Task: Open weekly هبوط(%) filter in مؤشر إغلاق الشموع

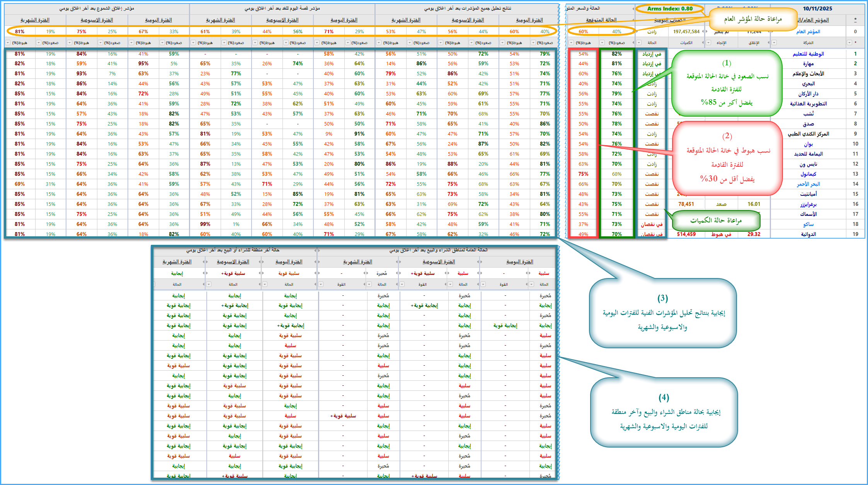Action: [x=70, y=43]
